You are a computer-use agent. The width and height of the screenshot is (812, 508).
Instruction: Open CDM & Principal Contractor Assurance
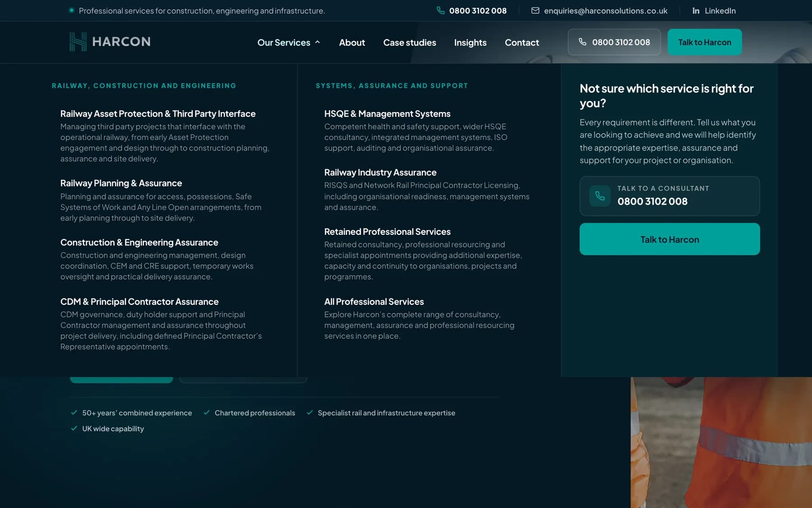coord(139,302)
